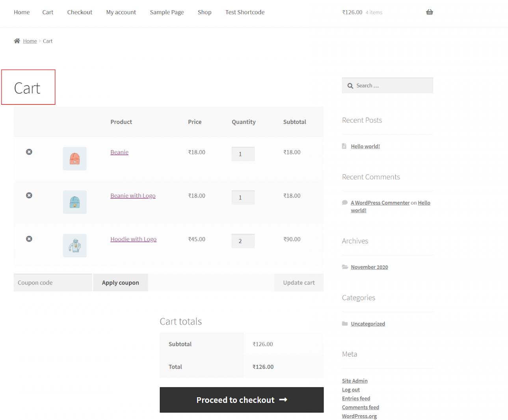Screen dimensions: 508x420
Task: Click the search magnifier icon in sidebar
Action: (350, 85)
